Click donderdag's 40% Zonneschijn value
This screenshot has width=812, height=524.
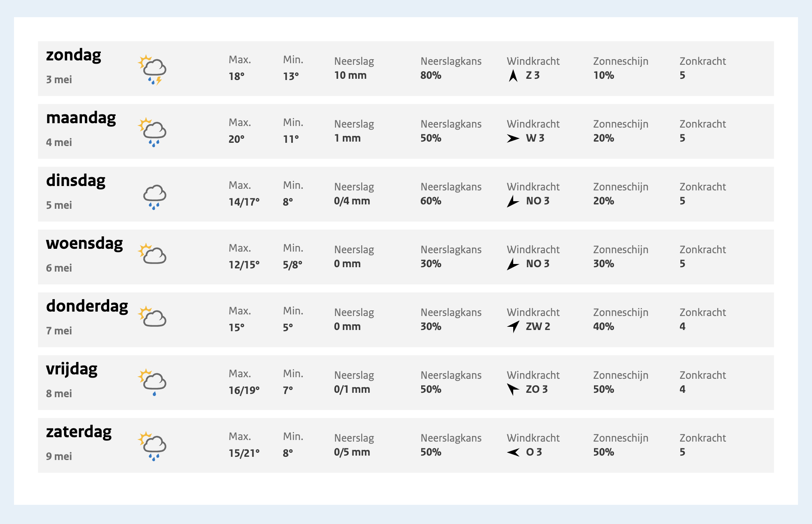pos(604,326)
